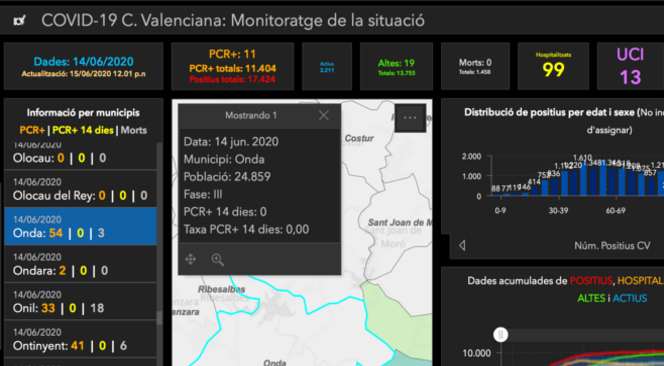Close the Mostrando 1 popup

pos(324,115)
